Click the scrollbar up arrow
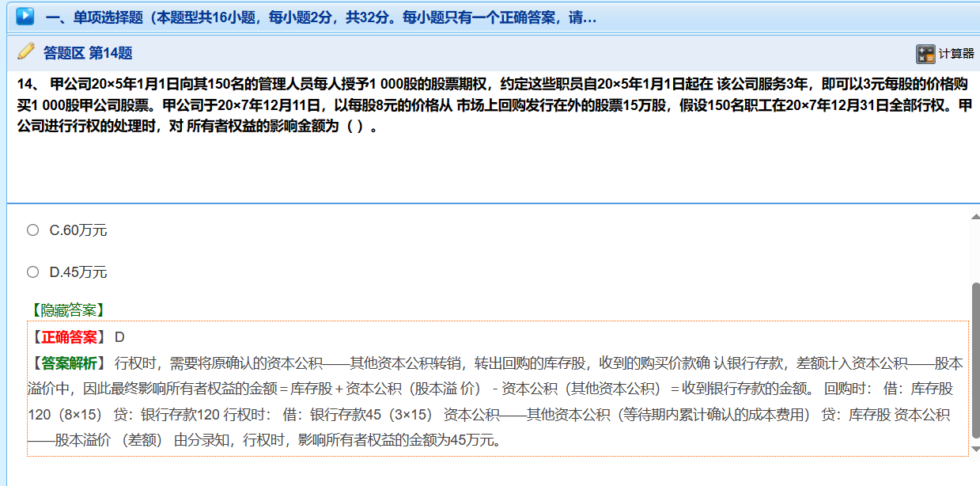 click(975, 216)
